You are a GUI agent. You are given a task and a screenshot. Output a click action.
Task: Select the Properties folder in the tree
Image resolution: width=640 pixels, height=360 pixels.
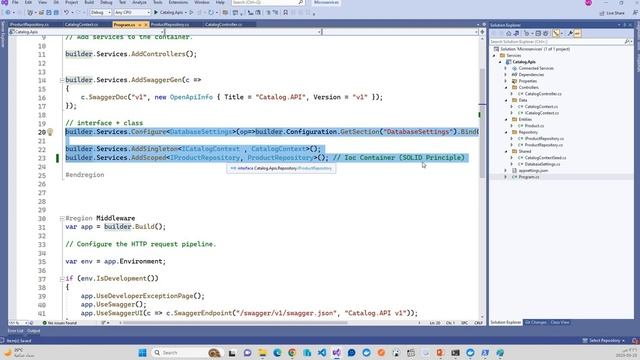527,81
